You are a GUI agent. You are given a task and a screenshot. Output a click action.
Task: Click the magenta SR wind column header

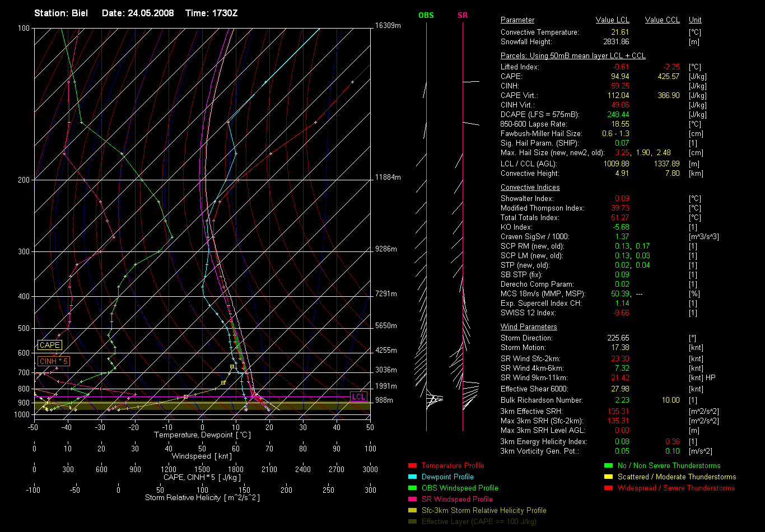tap(463, 15)
